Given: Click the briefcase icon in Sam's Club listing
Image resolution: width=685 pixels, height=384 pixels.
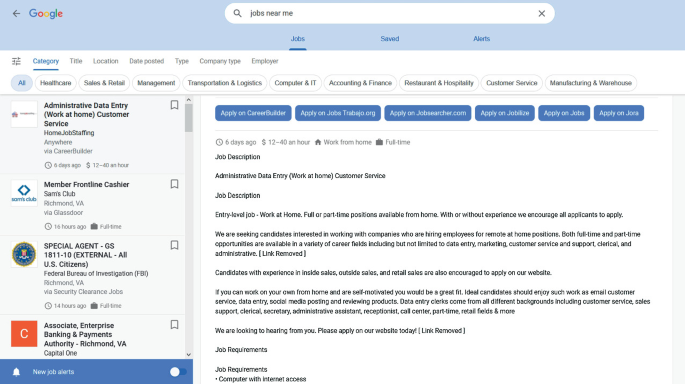Looking at the screenshot, I should pyautogui.click(x=94, y=227).
